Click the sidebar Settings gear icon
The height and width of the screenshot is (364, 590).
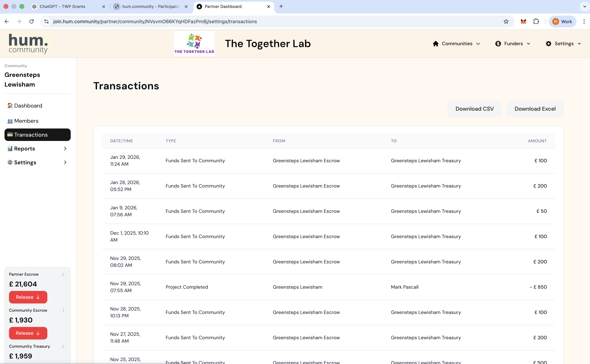coord(10,162)
